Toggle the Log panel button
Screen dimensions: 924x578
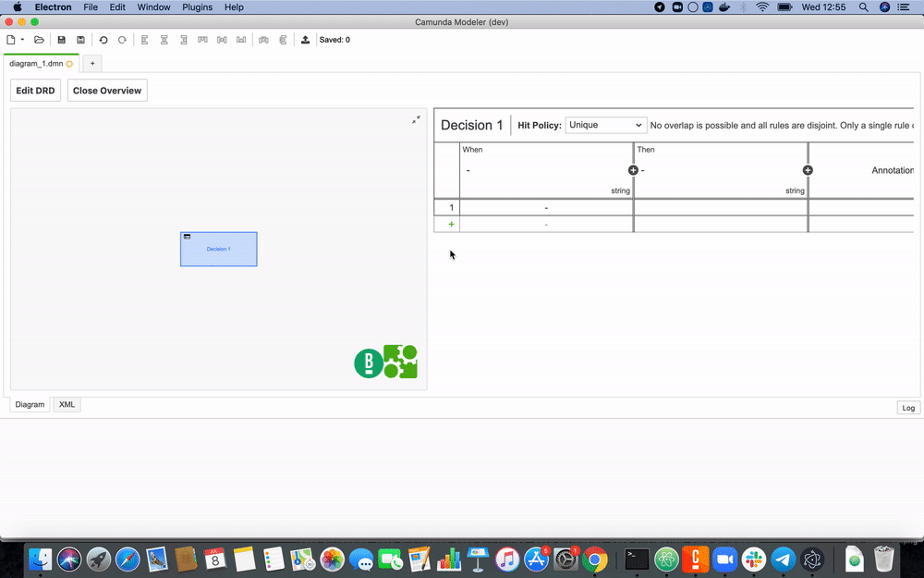[908, 408]
